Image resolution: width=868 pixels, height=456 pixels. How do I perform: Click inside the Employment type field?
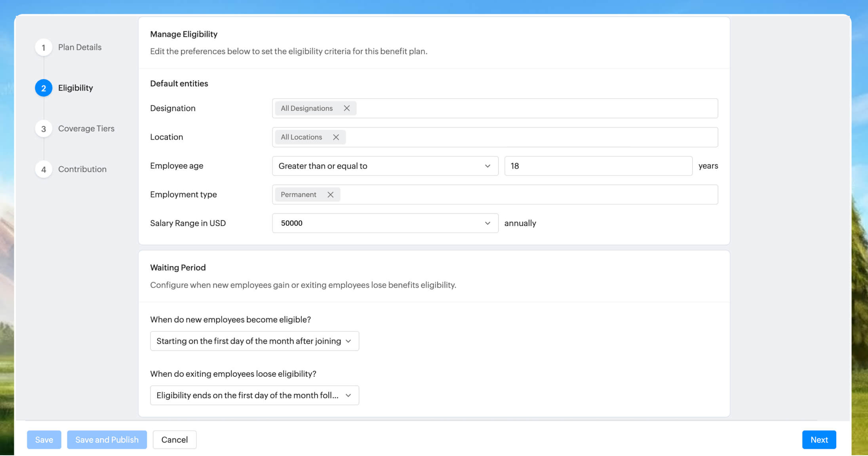tap(495, 194)
